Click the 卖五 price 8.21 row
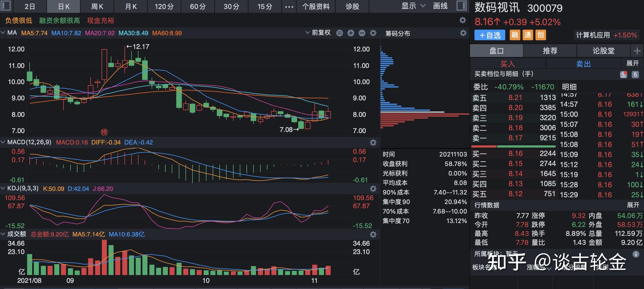 [x=514, y=98]
